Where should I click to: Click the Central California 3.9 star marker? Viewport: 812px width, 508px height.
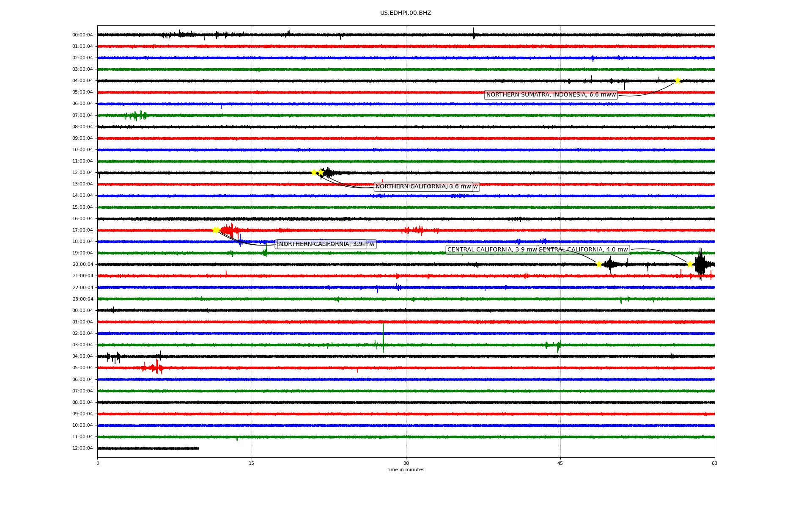coord(599,265)
